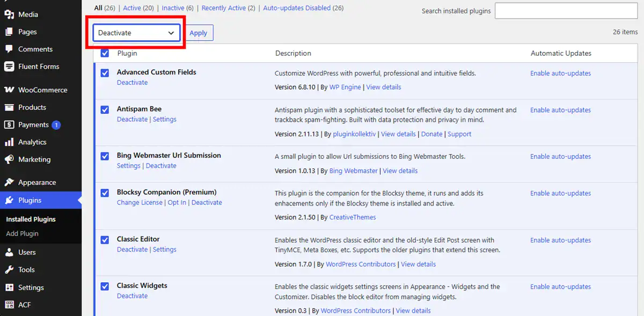Viewport: 644px width, 316px height.
Task: Click the Description column header
Action: (293, 53)
